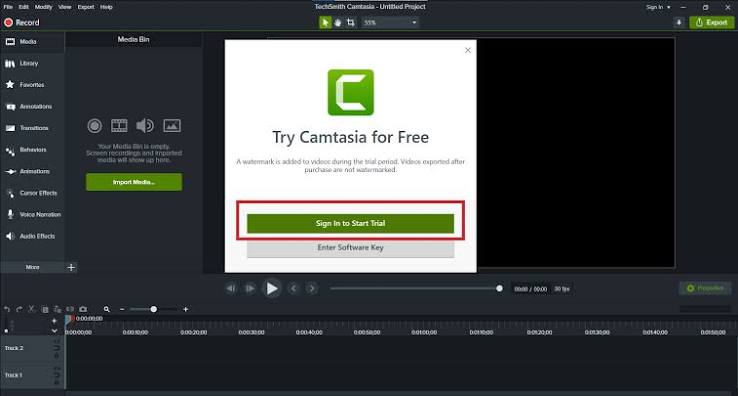
Task: Switch to the Media tab
Action: coord(32,42)
